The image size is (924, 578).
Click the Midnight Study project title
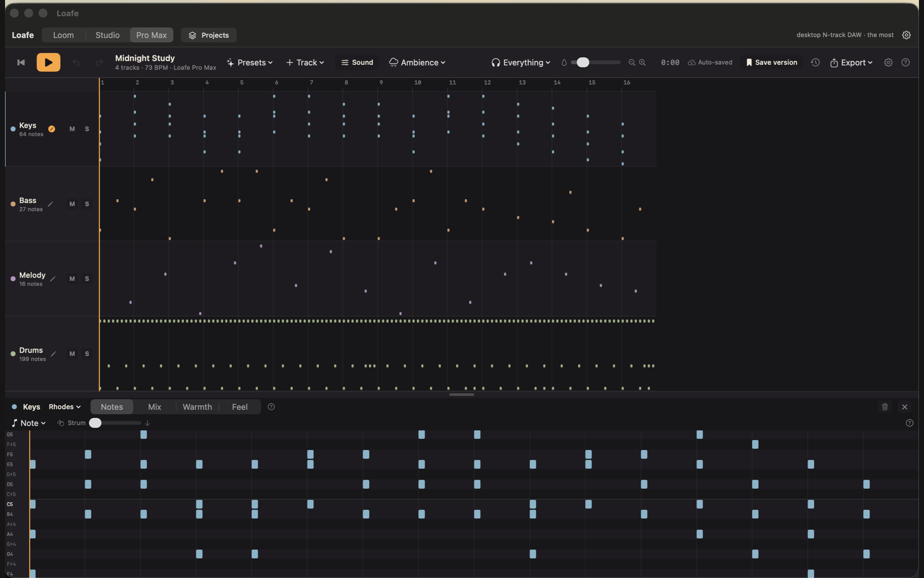pos(145,58)
